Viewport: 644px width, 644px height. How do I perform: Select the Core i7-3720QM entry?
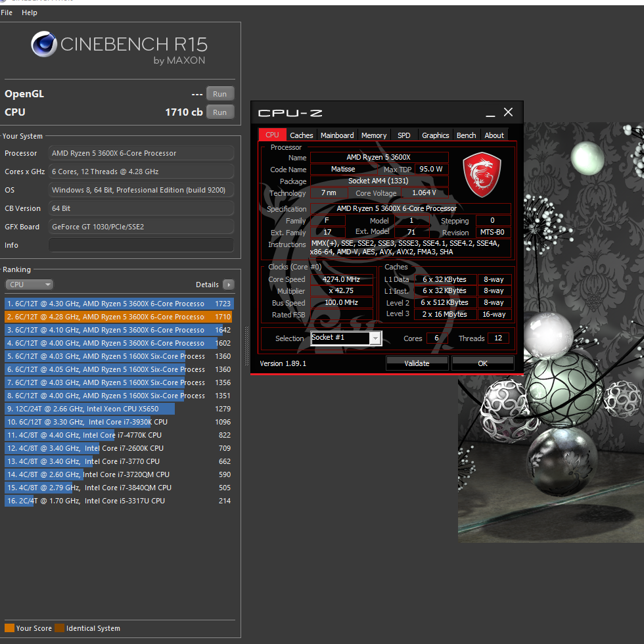119,474
